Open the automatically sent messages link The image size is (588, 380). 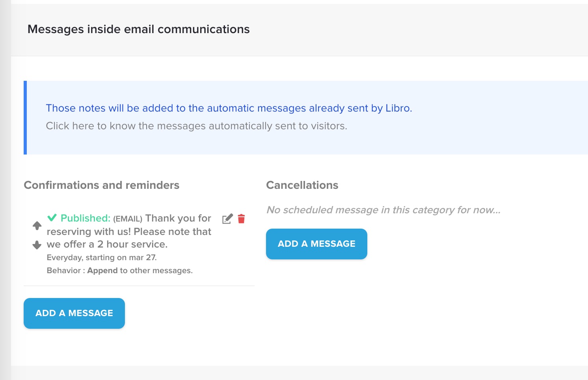click(196, 126)
